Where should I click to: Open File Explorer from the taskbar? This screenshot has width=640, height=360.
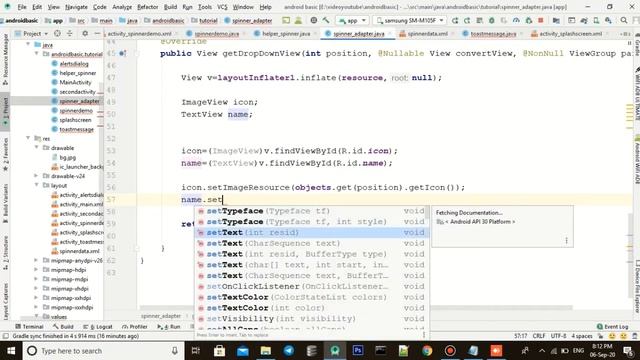click(266, 351)
